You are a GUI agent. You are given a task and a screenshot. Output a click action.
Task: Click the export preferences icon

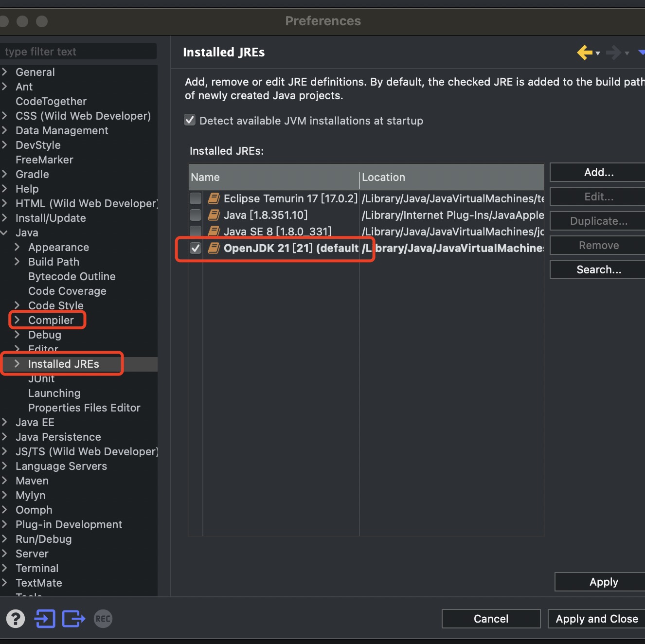(x=73, y=619)
